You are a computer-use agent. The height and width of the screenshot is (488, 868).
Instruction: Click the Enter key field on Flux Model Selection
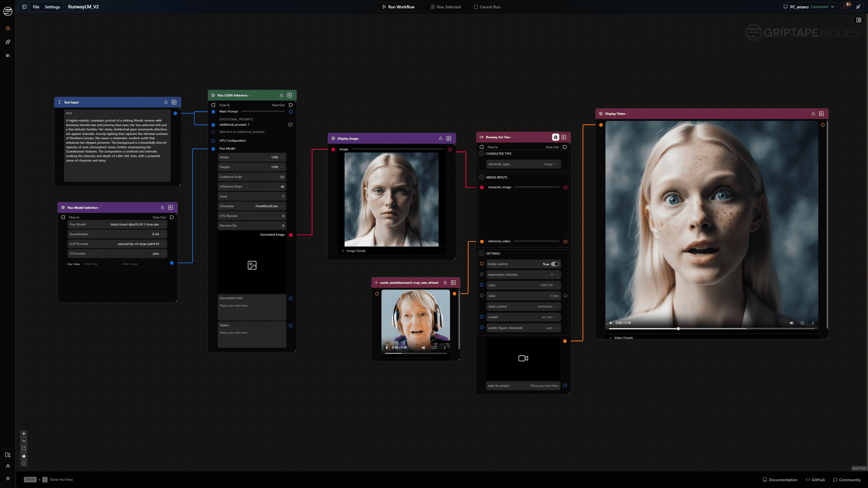[x=99, y=264]
